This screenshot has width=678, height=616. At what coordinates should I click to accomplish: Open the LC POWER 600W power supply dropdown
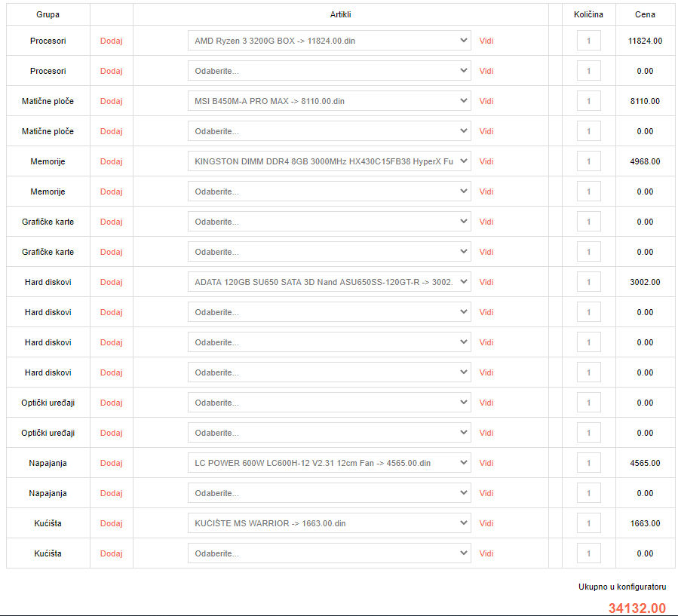329,463
